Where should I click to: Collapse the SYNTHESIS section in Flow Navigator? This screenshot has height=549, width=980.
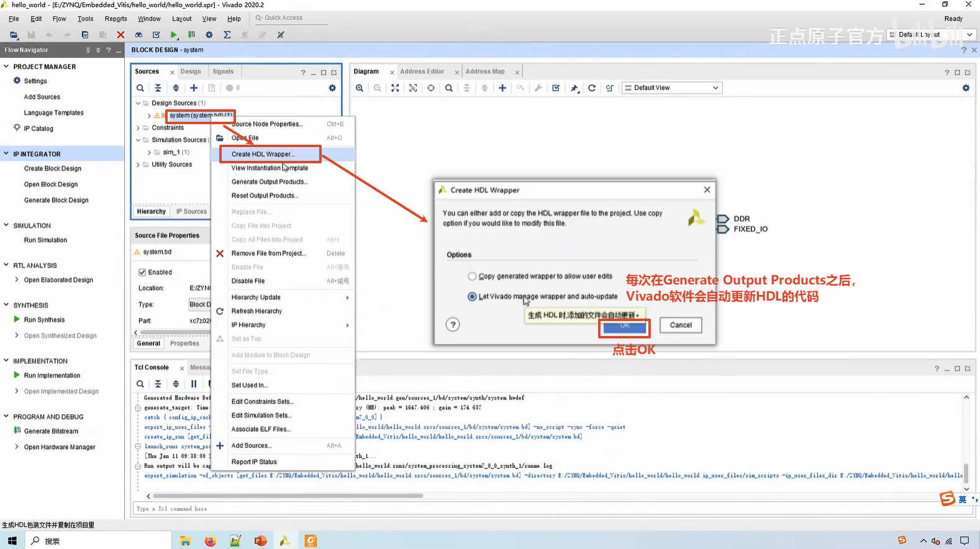(x=6, y=305)
